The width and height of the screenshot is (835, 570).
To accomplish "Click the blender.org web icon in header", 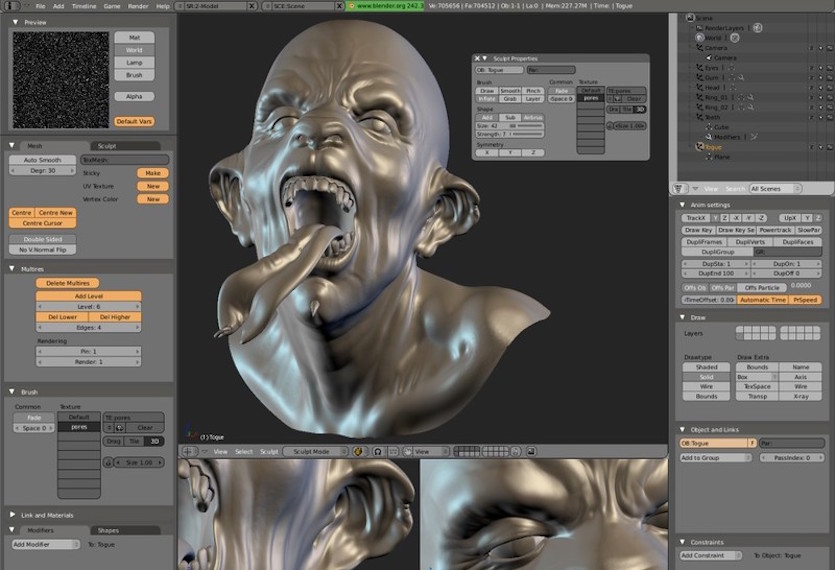I will click(348, 6).
